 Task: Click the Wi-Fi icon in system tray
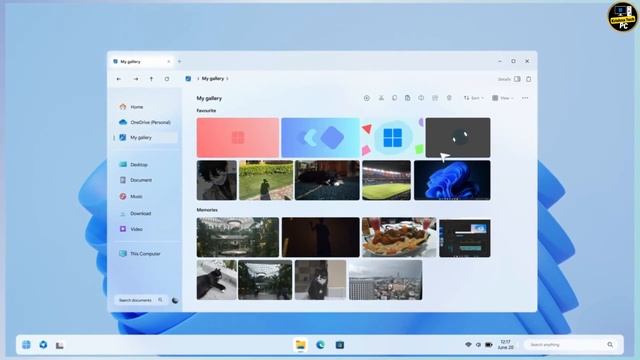468,345
